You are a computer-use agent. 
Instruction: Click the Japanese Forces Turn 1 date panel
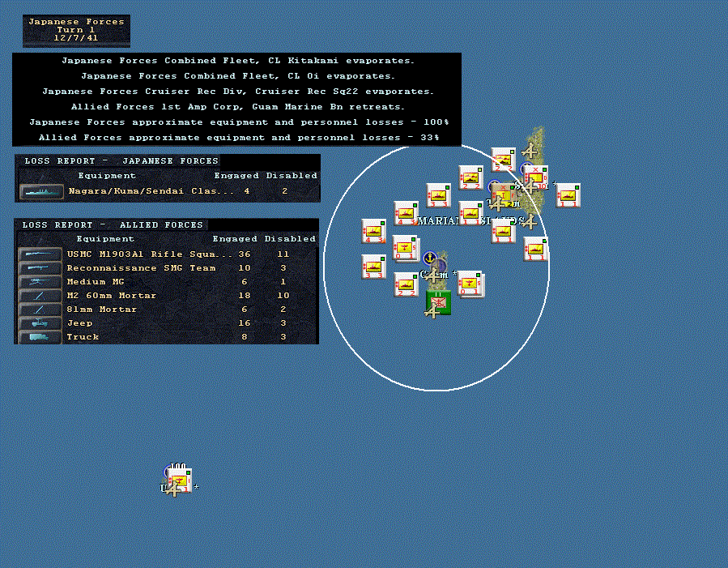pos(77,31)
